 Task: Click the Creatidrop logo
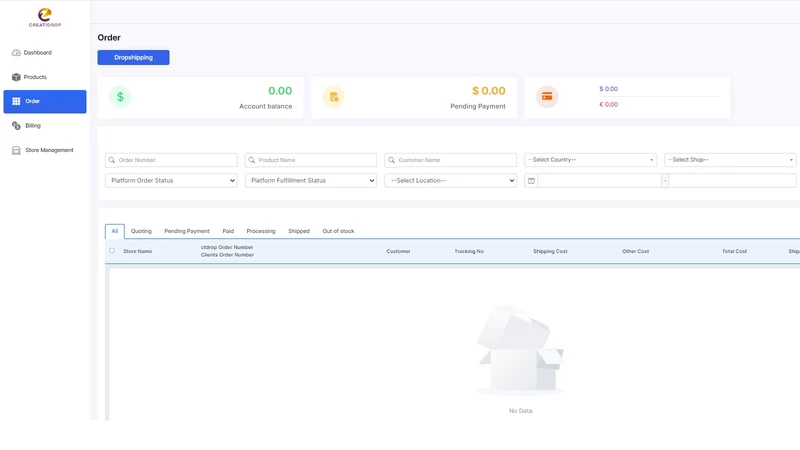45,17
